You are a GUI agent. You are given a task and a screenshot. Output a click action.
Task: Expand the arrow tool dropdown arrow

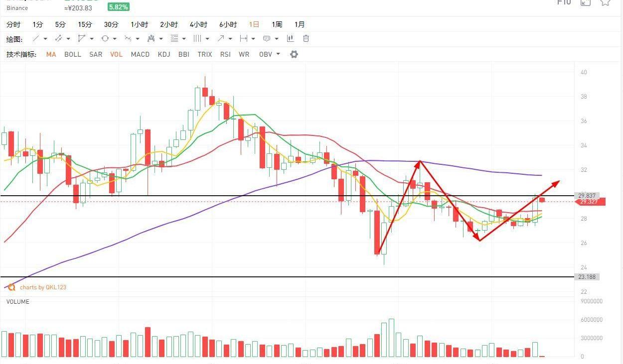(x=230, y=39)
